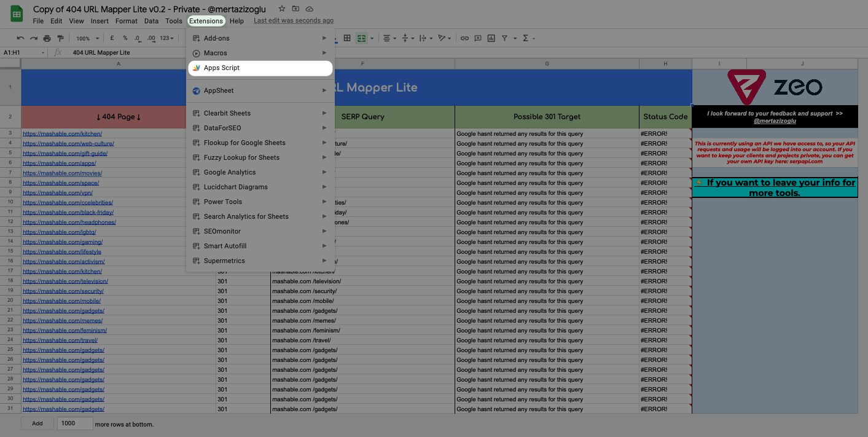Open Lucidchart Diagrams entry
This screenshot has width=868, height=437.
click(x=260, y=187)
